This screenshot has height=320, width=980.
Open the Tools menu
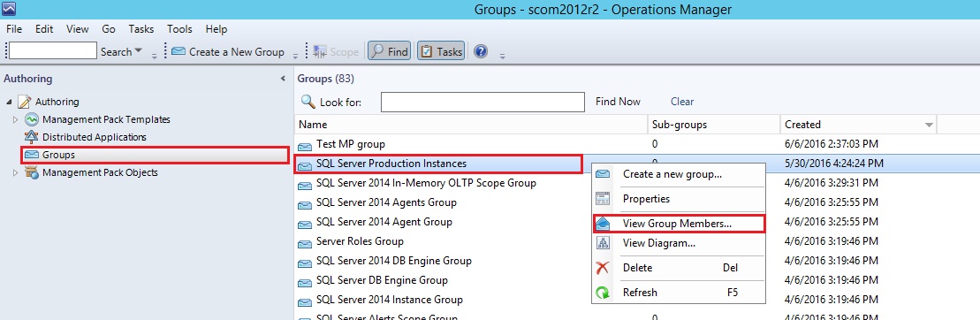(x=179, y=29)
